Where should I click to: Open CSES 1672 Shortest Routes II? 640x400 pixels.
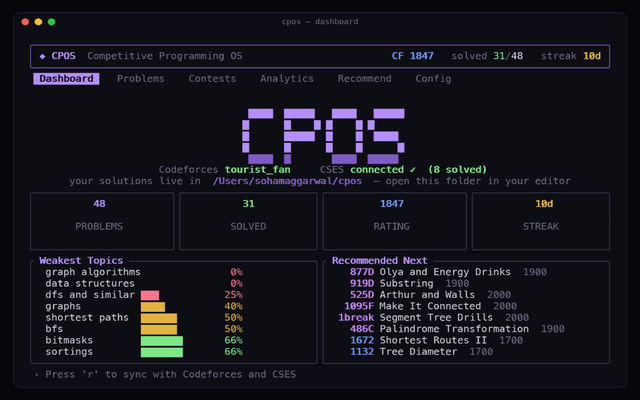[x=436, y=340]
